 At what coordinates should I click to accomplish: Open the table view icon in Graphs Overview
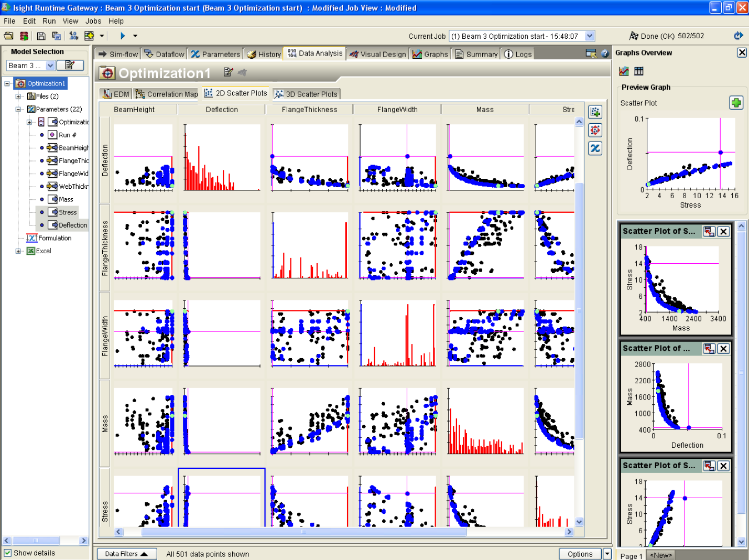(639, 71)
